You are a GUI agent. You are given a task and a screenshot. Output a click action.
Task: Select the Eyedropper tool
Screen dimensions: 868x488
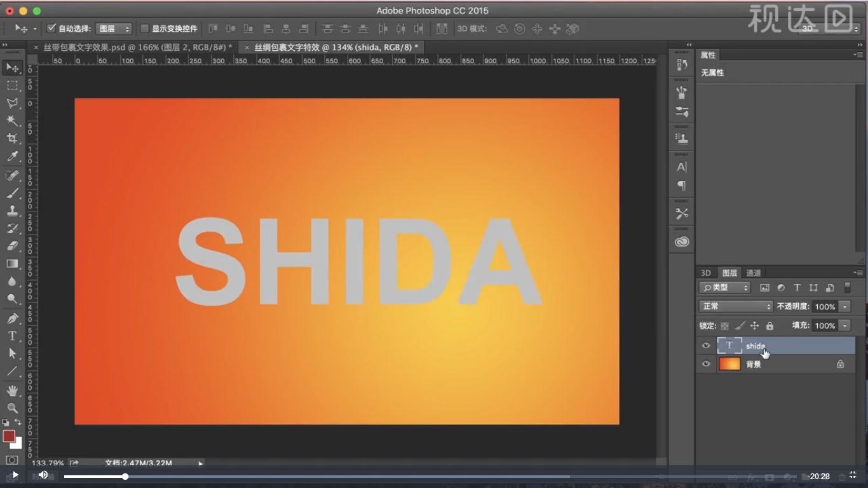tap(12, 156)
